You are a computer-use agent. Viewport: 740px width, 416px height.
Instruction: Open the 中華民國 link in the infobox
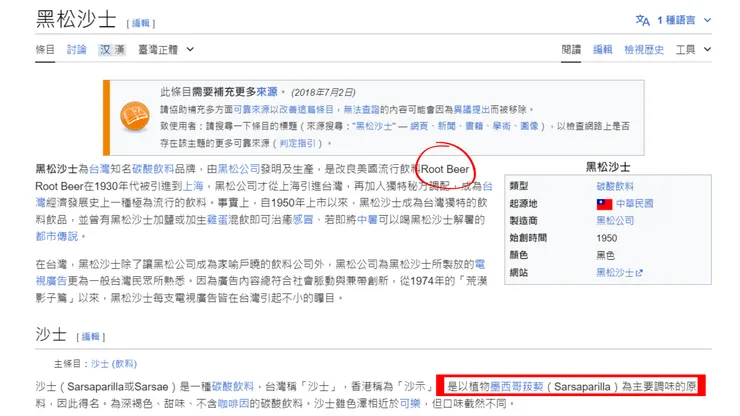[x=635, y=204]
